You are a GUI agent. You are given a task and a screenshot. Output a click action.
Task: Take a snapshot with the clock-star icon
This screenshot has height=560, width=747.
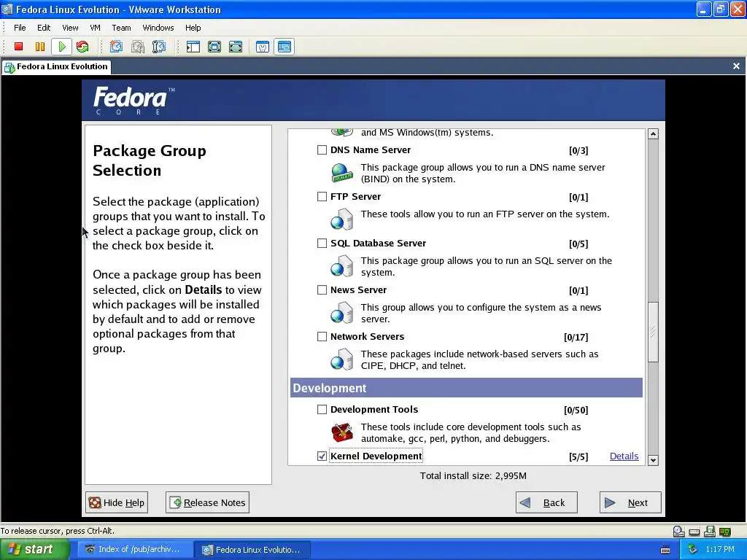116,47
